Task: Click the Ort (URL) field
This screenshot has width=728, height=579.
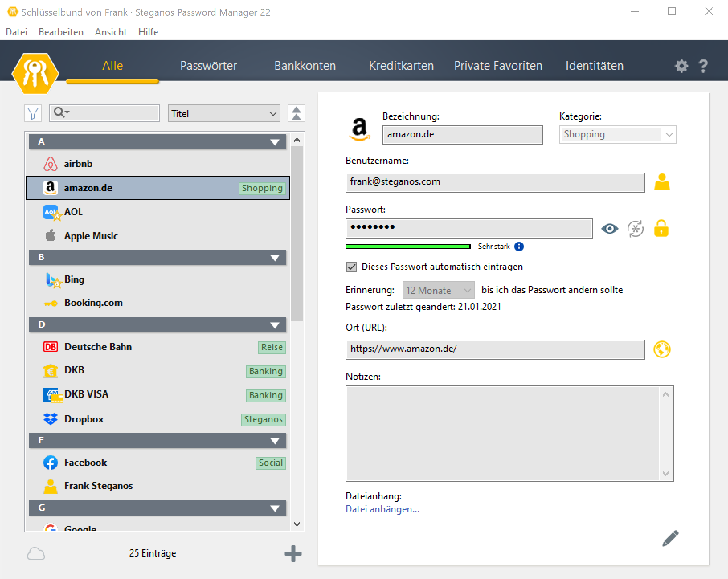Action: coord(495,349)
